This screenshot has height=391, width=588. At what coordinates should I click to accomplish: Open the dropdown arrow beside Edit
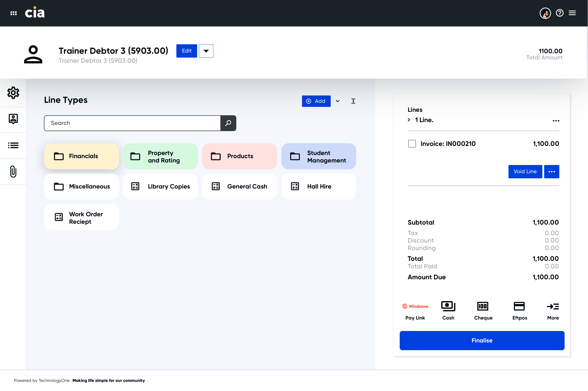[206, 51]
